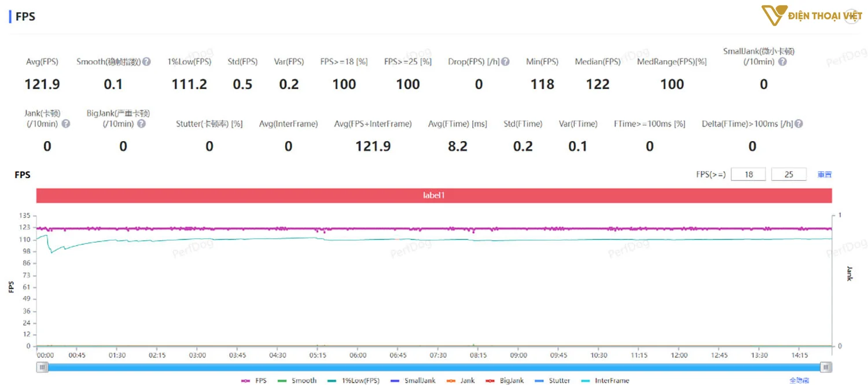Image resolution: width=868 pixels, height=385 pixels.
Task: Click the left handle of the time range slider
Action: (x=42, y=367)
